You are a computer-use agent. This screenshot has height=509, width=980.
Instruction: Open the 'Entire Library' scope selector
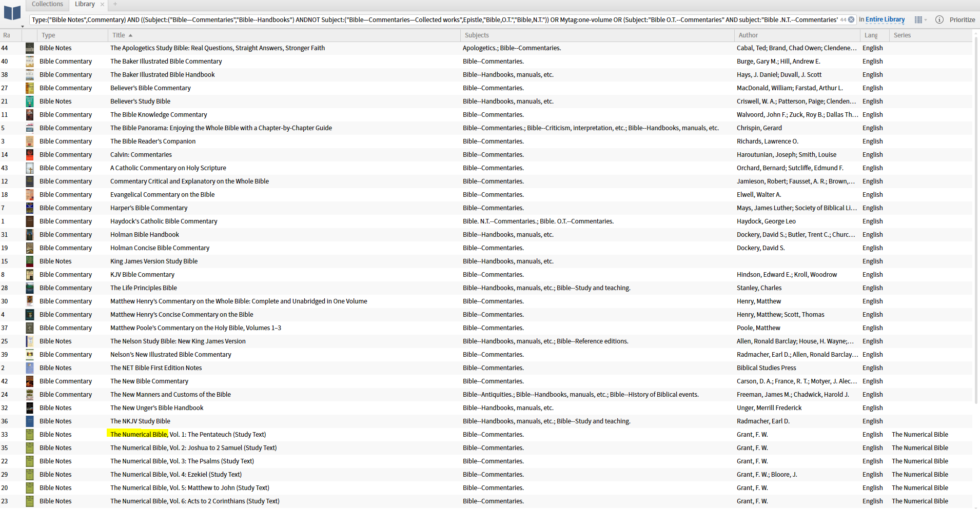point(885,19)
